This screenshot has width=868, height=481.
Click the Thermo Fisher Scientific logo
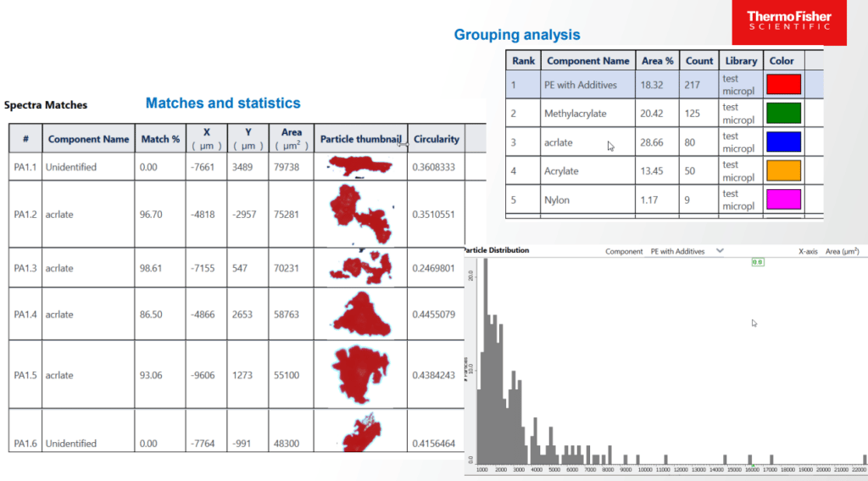tap(788, 22)
